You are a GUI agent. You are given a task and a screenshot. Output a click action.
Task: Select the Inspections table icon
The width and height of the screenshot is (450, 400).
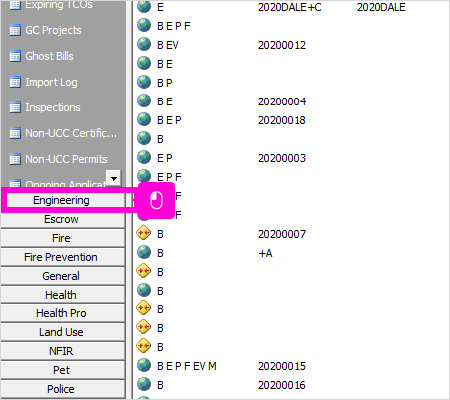pos(15,107)
